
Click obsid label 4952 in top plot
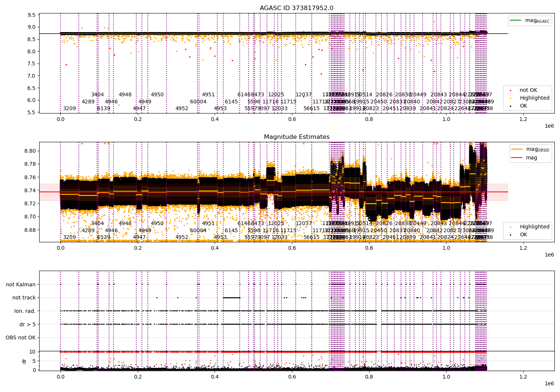[x=182, y=109]
